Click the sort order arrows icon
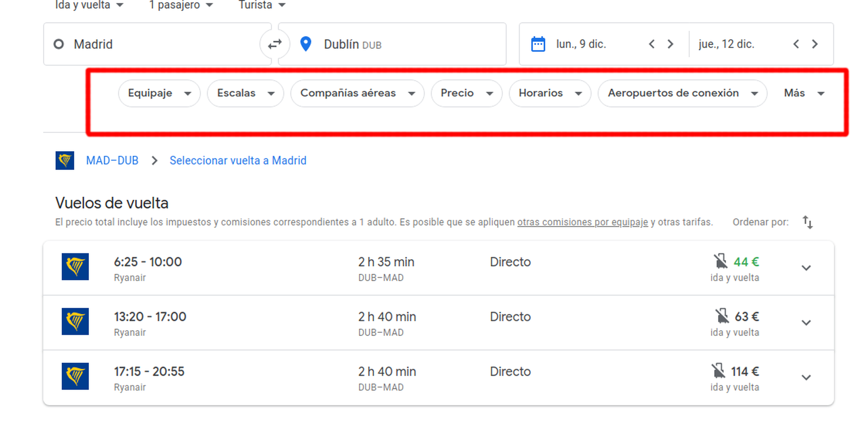 [807, 222]
